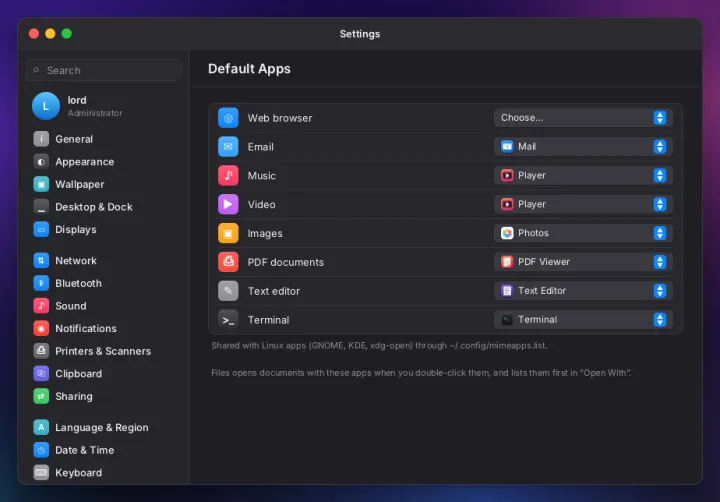This screenshot has width=720, height=502.
Task: Open Bluetooth settings
Action: pos(105,283)
